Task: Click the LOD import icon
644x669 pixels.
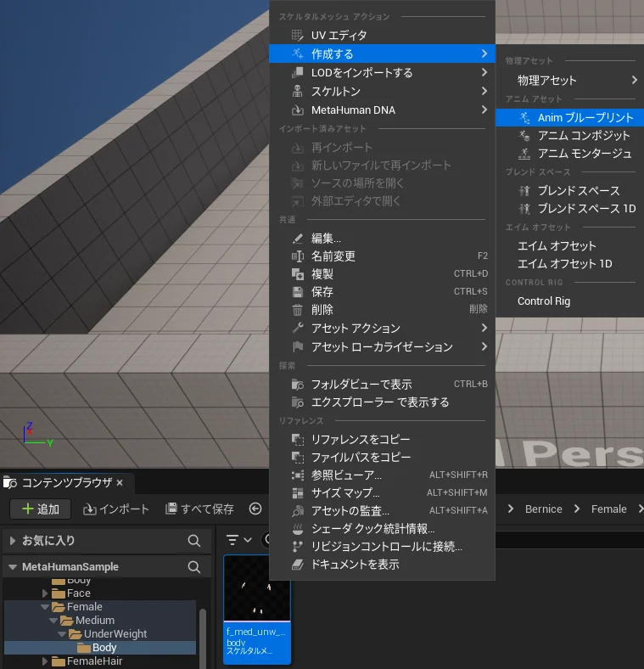Action: coord(297,72)
